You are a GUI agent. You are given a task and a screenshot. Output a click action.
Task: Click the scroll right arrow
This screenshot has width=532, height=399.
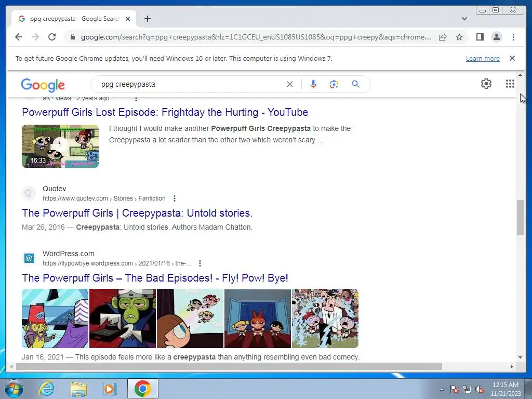click(512, 366)
